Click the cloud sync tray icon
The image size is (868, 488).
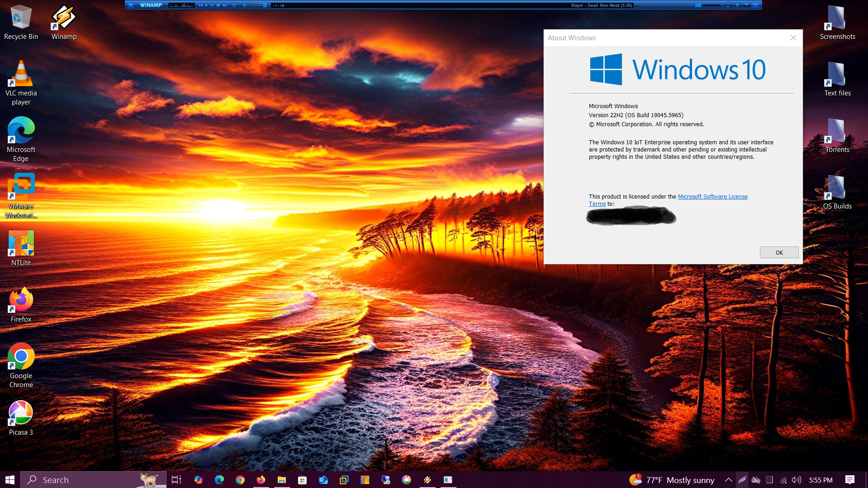756,480
